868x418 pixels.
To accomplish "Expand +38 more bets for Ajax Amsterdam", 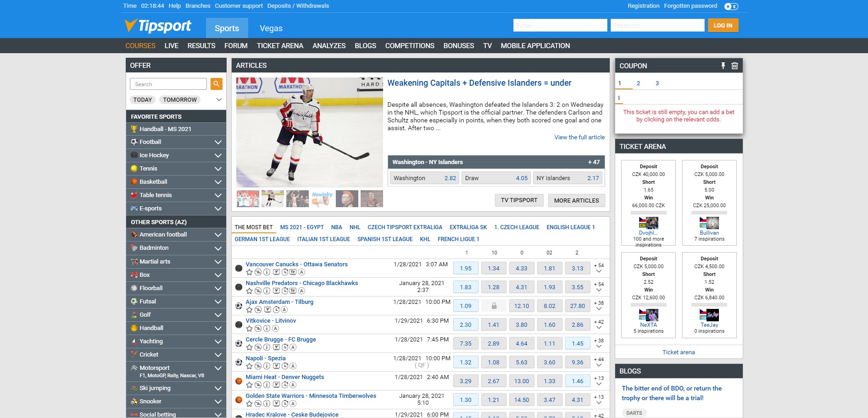I will pos(599,306).
